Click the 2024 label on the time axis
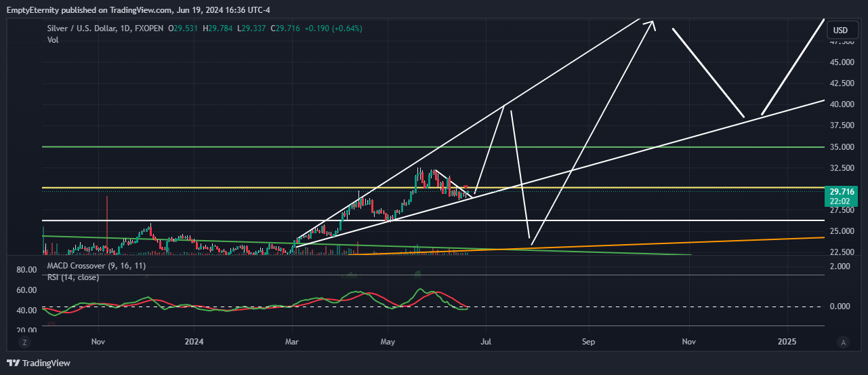Viewport: 868px width, 375px height. click(194, 342)
